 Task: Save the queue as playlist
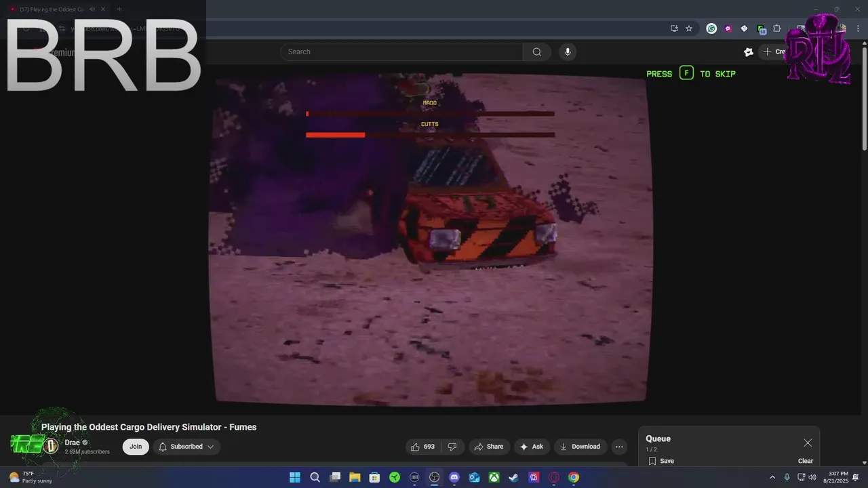pyautogui.click(x=661, y=461)
